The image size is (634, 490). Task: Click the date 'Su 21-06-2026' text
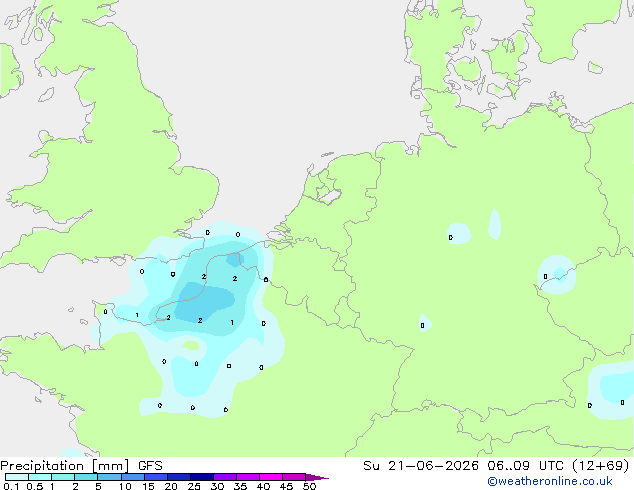[x=421, y=466]
